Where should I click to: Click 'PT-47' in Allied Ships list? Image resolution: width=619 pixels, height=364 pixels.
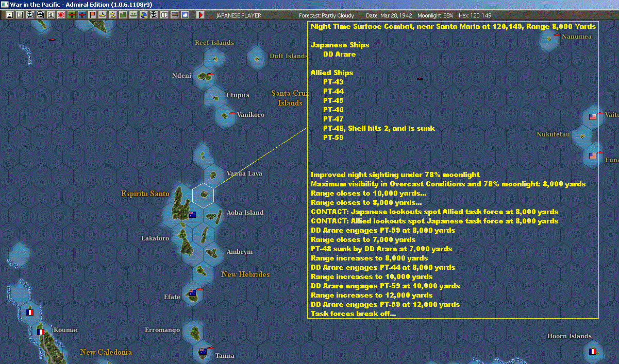[333, 119]
